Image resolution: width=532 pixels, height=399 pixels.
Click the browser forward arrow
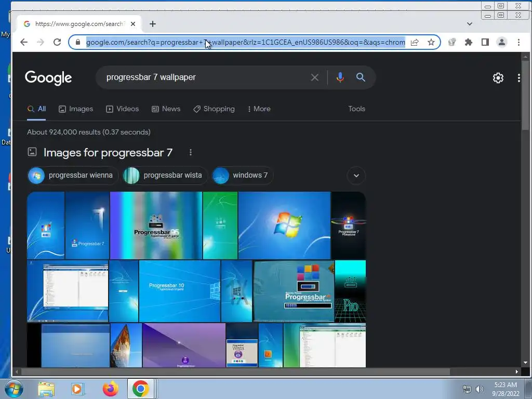(41, 42)
